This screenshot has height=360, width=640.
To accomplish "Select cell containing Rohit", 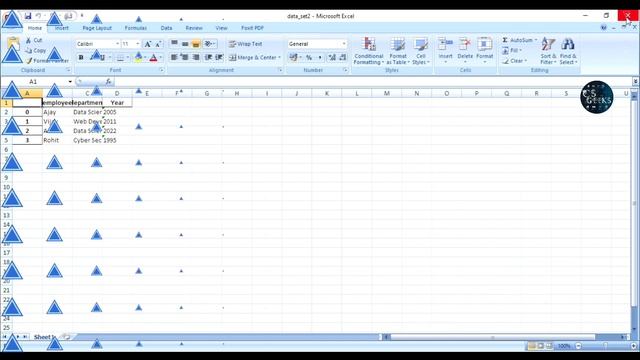I will tap(57, 140).
